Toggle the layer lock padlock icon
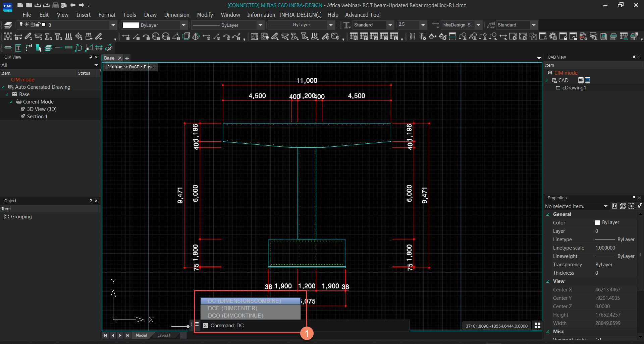The image size is (644, 344). [38, 24]
